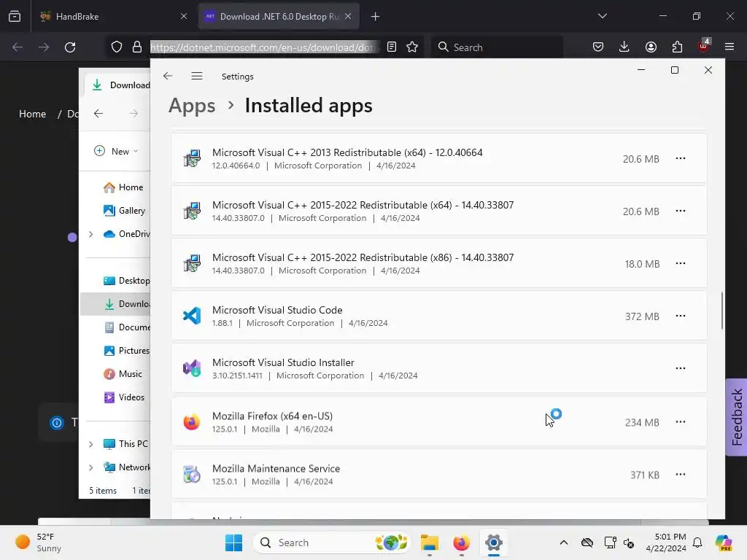Select Videos in File Explorer sidebar
Image resolution: width=747 pixels, height=560 pixels.
[x=124, y=397]
